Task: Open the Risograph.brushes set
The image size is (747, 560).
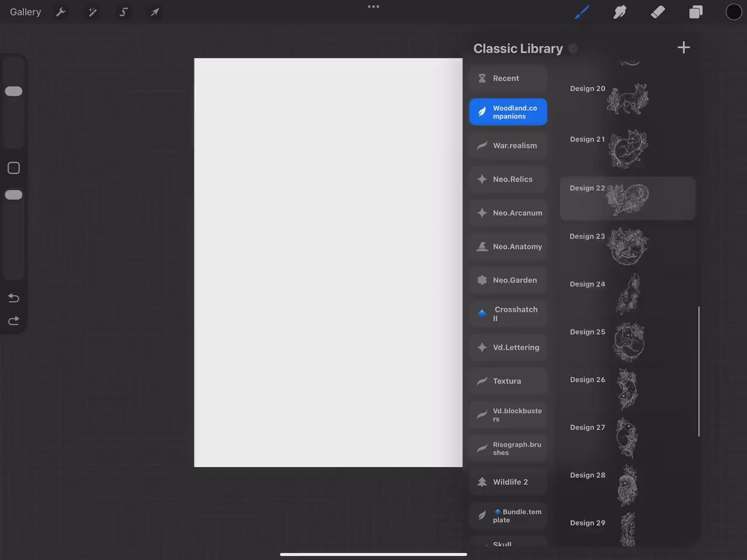Action: click(x=508, y=449)
